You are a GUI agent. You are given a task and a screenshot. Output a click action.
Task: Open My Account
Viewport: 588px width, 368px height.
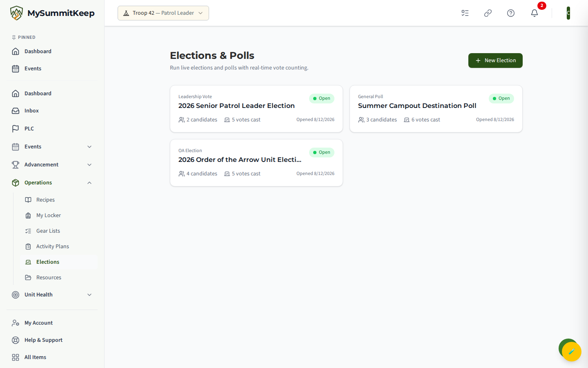pos(52,323)
